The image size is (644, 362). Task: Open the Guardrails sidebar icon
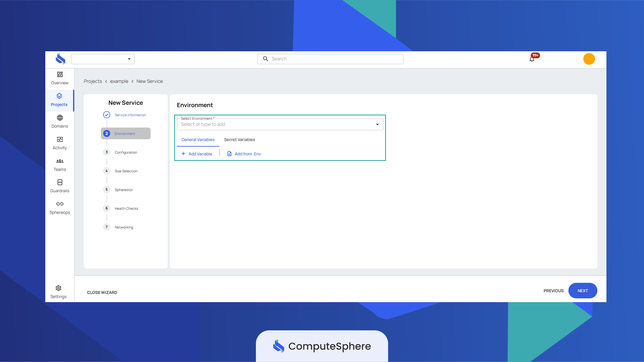60,182
